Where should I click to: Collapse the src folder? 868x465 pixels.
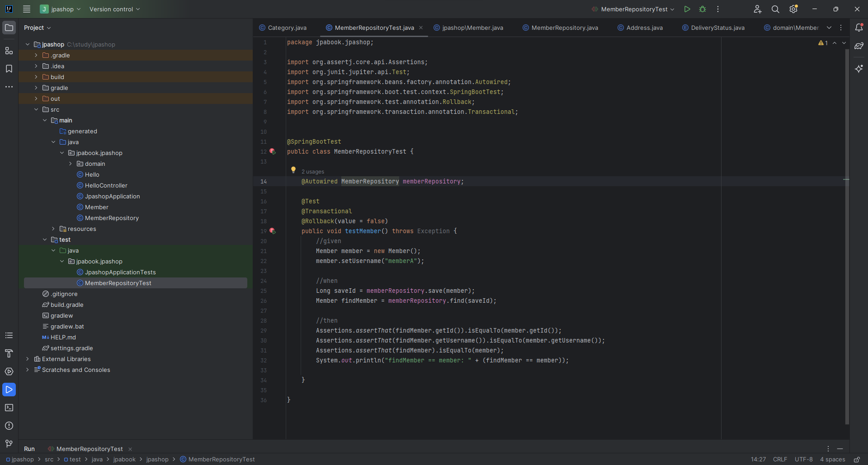[x=36, y=109]
